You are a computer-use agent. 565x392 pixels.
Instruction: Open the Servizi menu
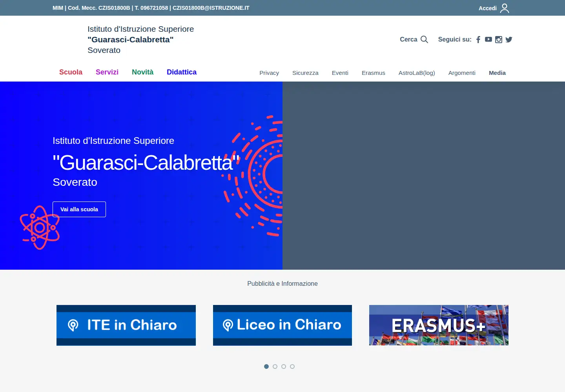(x=107, y=72)
